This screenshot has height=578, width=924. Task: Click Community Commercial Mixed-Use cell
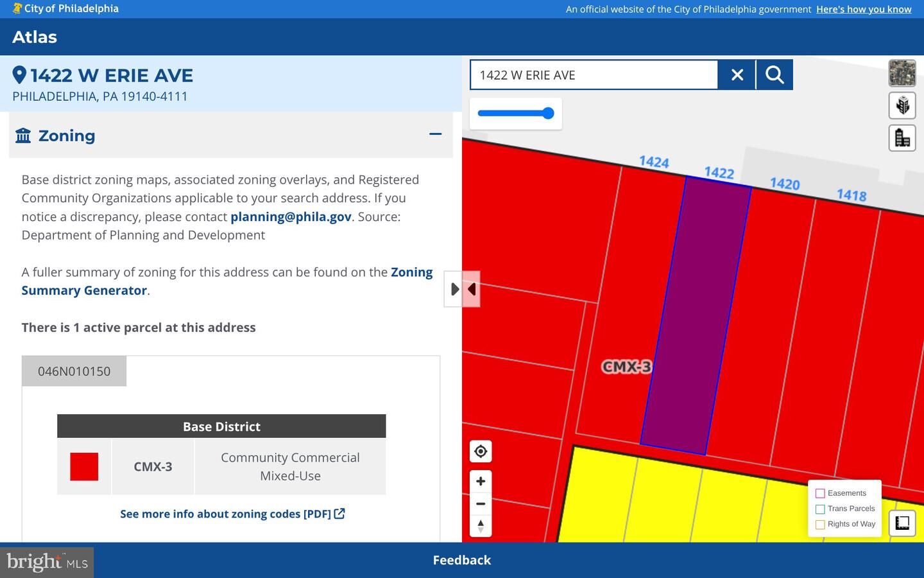tap(290, 467)
